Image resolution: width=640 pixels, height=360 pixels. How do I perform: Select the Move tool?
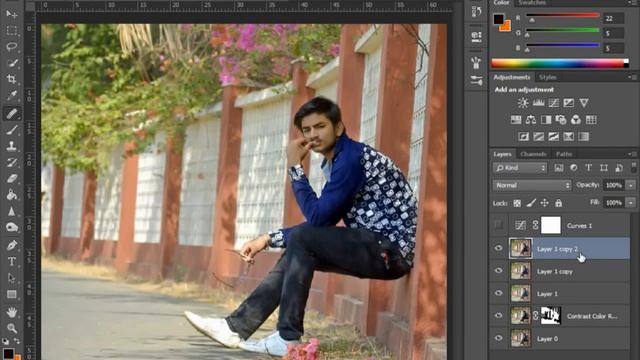coord(12,14)
